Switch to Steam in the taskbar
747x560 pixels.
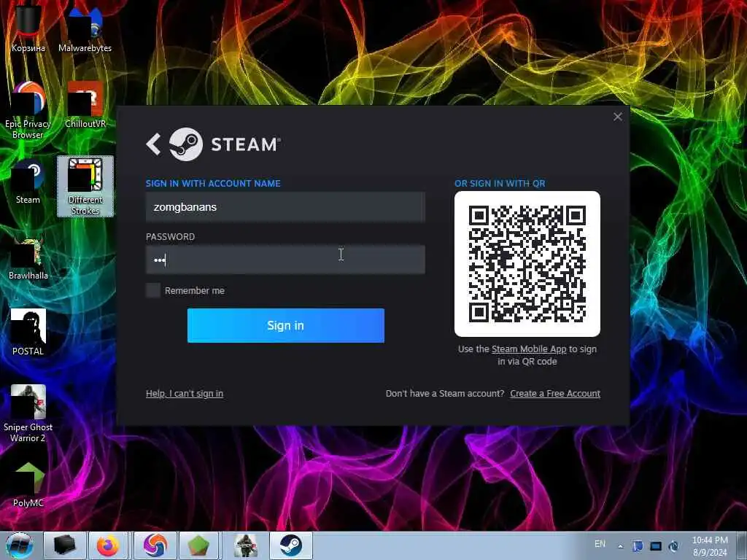tap(290, 545)
